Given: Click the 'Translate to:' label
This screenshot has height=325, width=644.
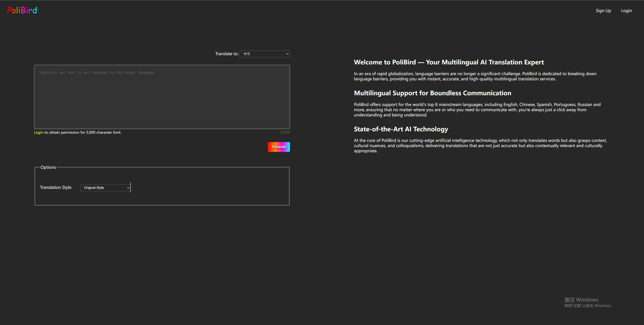Looking at the screenshot, I should (227, 54).
